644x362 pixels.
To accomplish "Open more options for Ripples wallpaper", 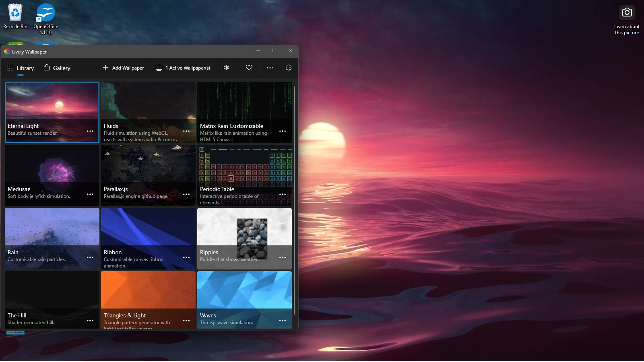I will point(283,257).
